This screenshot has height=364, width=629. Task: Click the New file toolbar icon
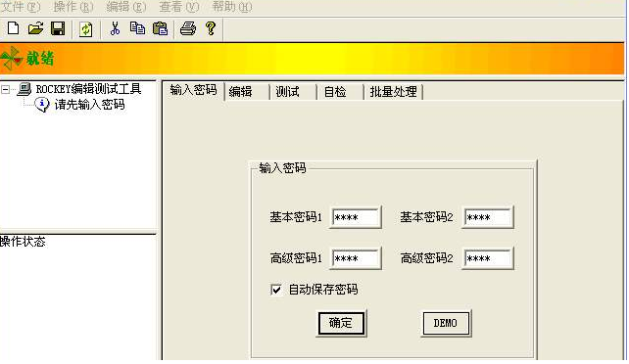(14, 28)
